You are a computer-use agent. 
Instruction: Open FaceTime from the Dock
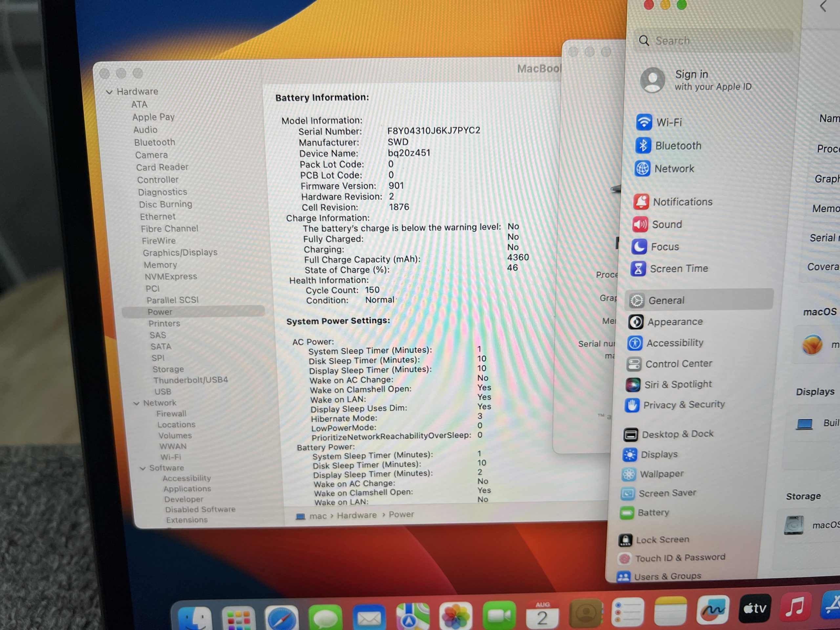point(499,616)
